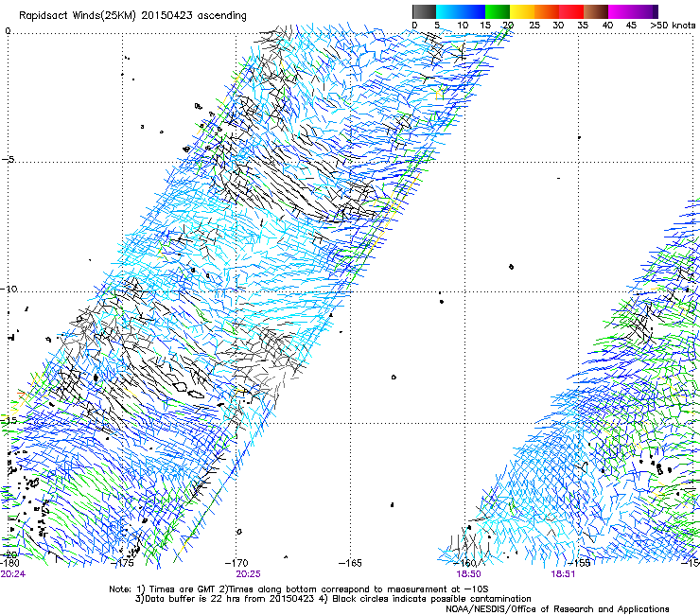Screen dimensions: 700x615
Task: Click the cyan 5-10 knots legend segment
Action: point(448,11)
